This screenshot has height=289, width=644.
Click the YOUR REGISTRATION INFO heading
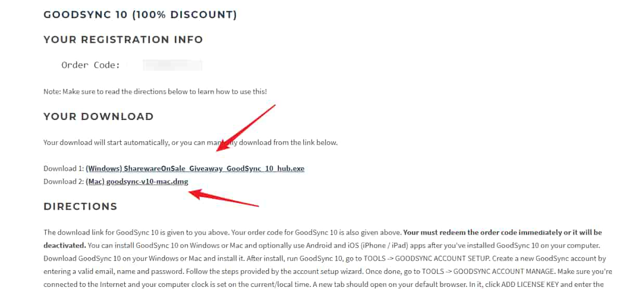pos(123,40)
